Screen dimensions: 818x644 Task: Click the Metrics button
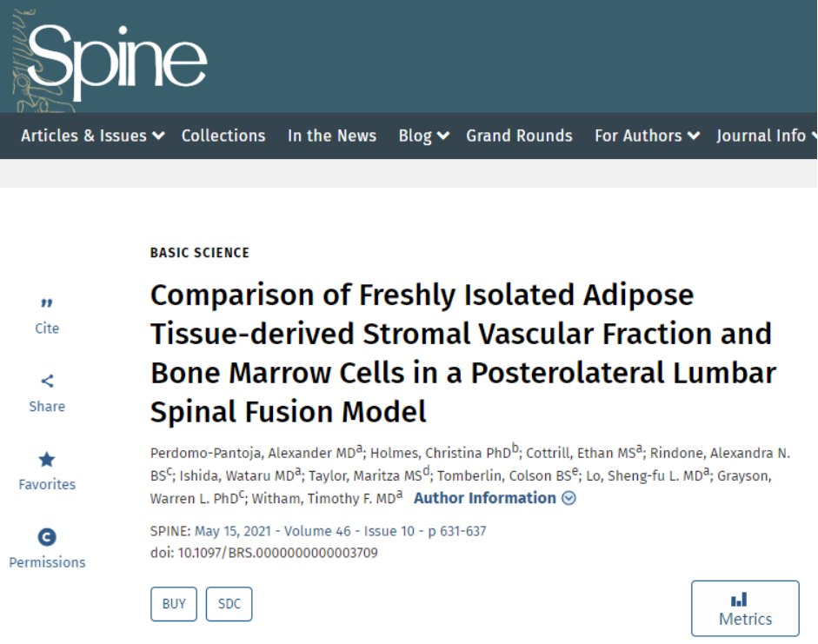(x=745, y=608)
